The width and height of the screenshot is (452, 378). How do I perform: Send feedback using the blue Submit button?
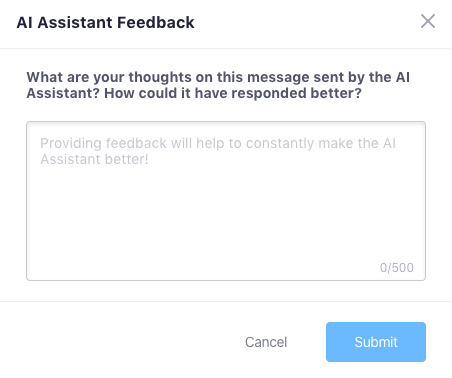tap(376, 342)
